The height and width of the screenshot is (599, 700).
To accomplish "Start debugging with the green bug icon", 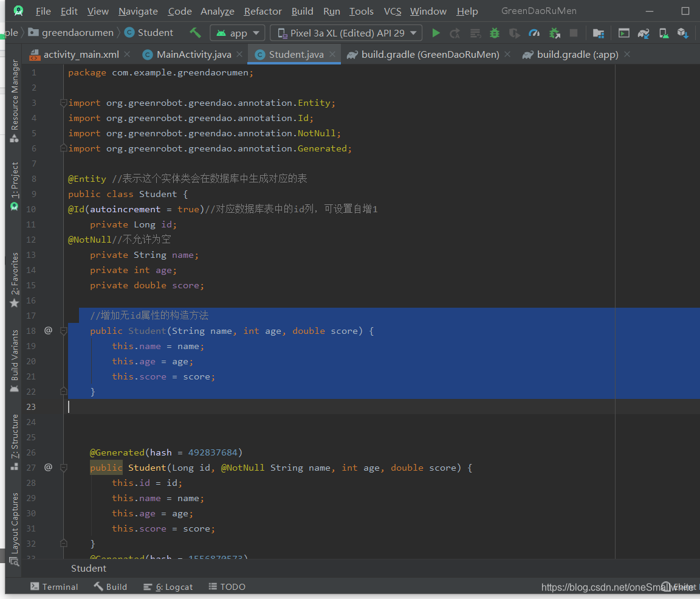I will 495,33.
